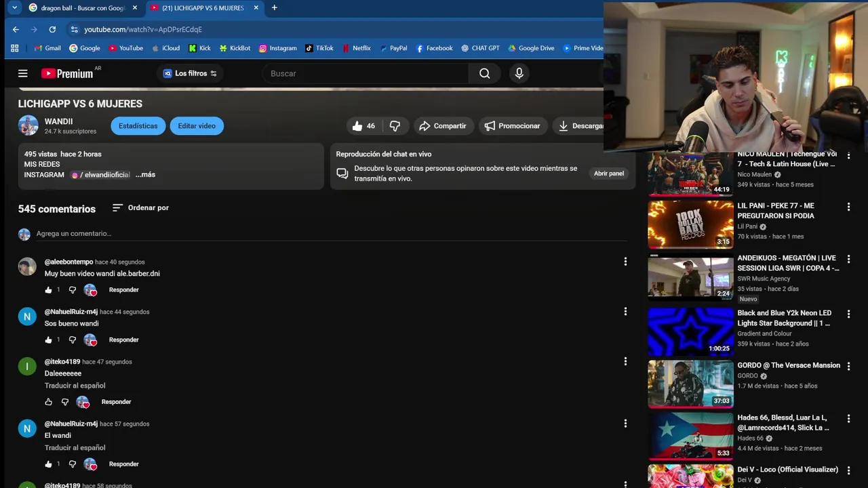Open Ordenar por comment sorting
868x488 pixels.
[140, 208]
